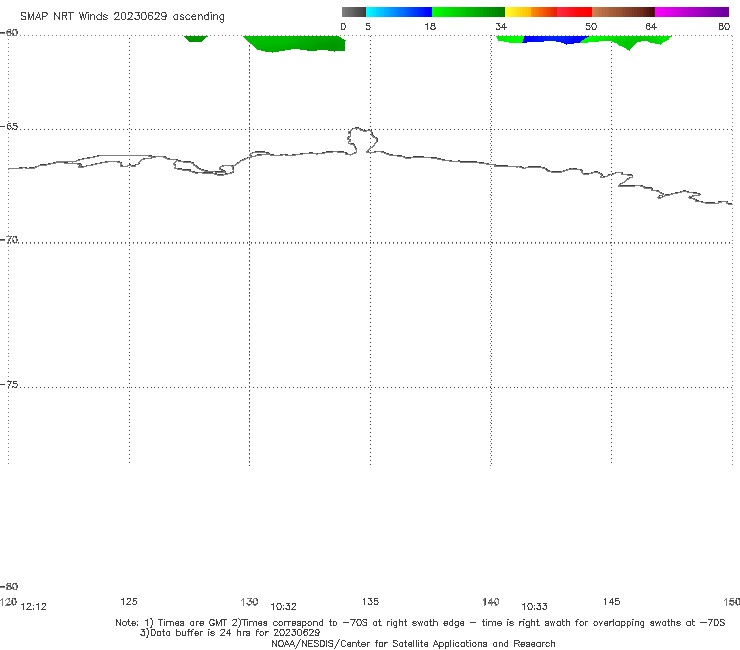Click the color bar label '50'
The height and width of the screenshot is (650, 740).
[591, 26]
